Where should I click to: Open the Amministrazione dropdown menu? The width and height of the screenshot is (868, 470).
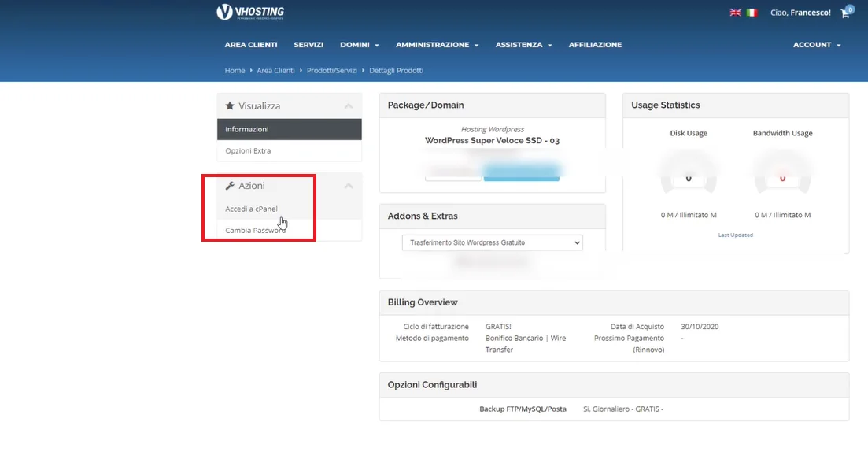click(437, 45)
